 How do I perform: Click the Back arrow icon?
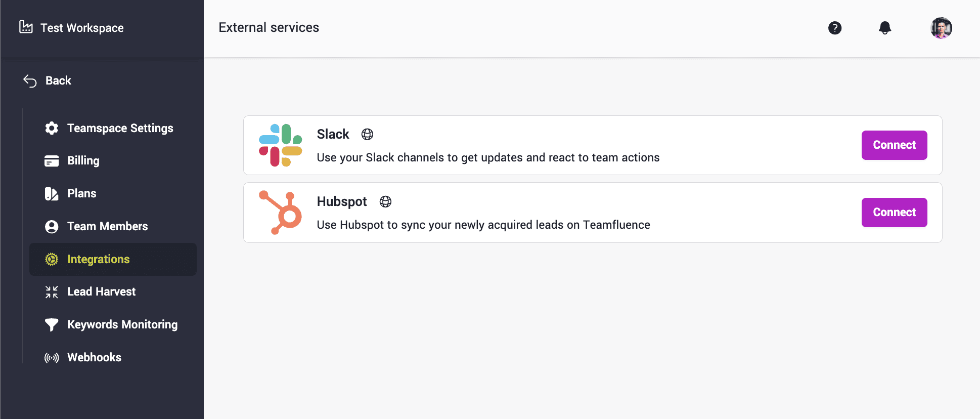point(30,81)
